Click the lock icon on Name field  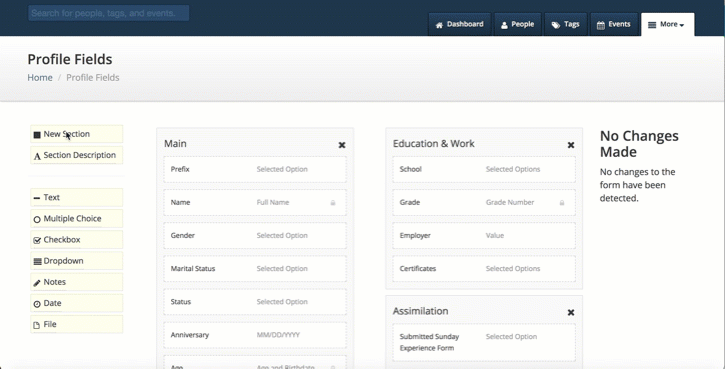(332, 203)
